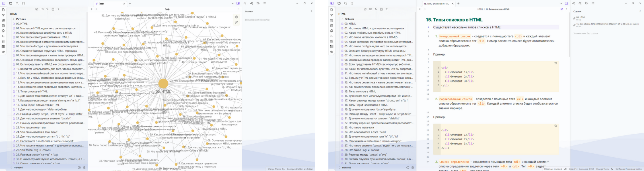Click 'Обратных ссылок: 2' in status bar

553,169
